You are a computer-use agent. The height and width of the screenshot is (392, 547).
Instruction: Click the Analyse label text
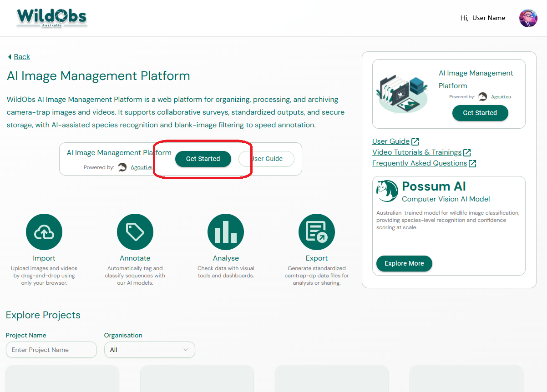point(226,258)
